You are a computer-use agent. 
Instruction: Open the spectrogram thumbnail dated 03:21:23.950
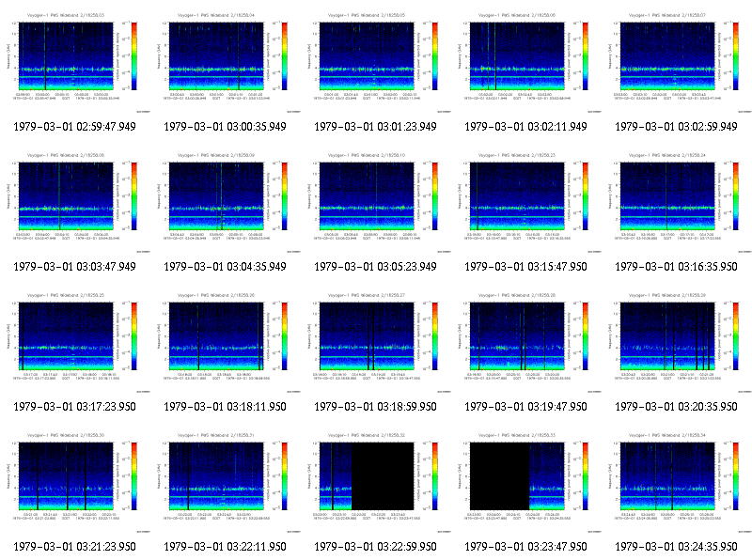[75, 481]
